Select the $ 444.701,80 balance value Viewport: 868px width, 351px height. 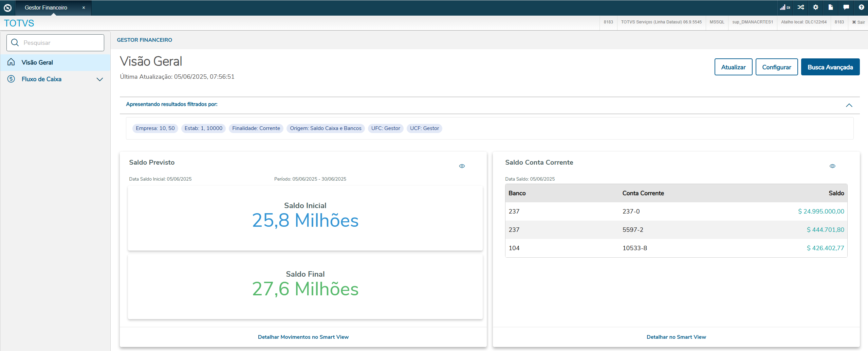tap(825, 230)
